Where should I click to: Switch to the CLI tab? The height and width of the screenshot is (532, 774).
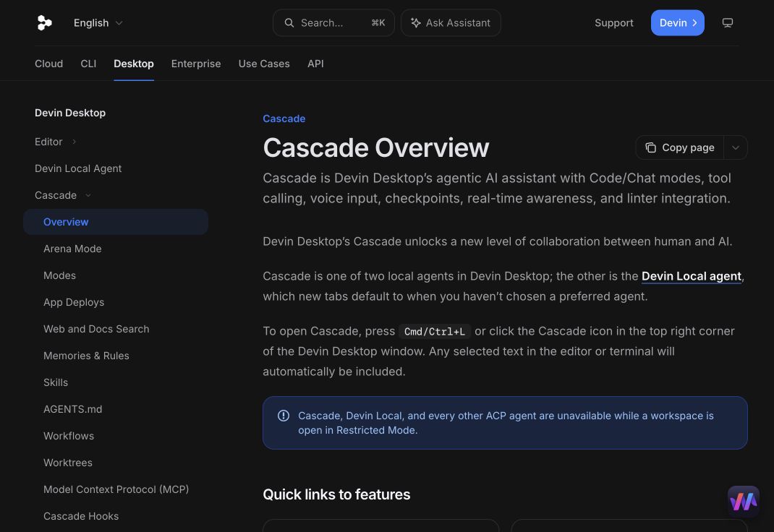[88, 64]
